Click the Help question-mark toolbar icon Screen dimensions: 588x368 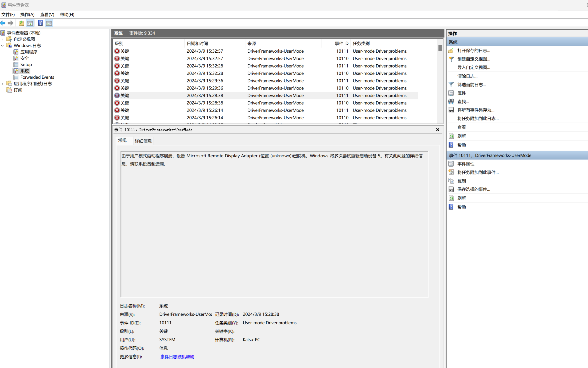point(40,23)
